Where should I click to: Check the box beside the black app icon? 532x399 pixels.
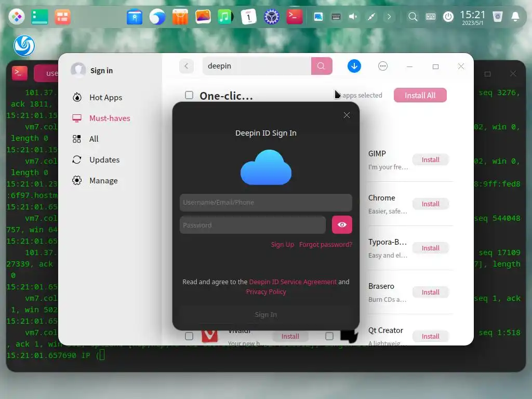329,336
